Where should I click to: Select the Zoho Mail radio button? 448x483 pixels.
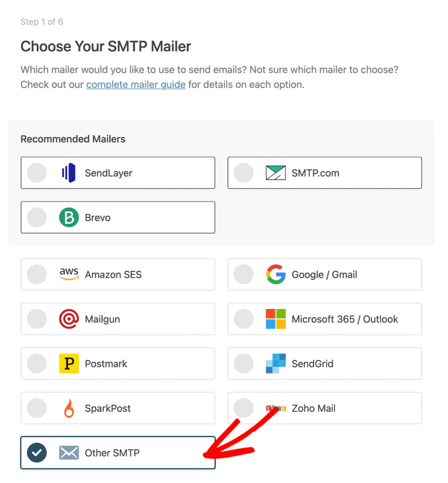point(243,408)
